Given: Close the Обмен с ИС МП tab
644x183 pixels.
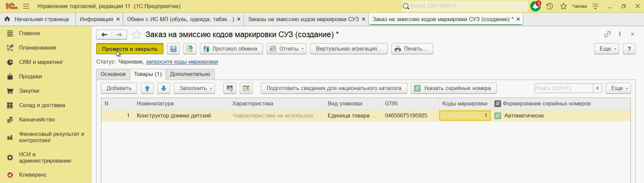Looking at the screenshot, I should [239, 19].
